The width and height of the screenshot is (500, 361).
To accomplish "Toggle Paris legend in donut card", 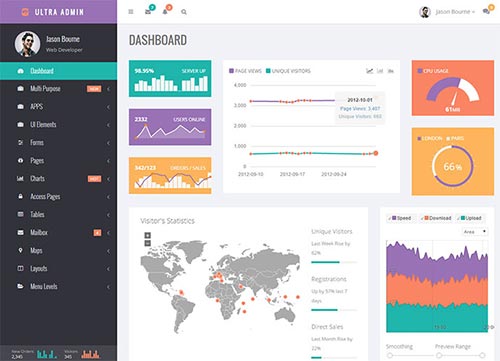I will click(455, 138).
